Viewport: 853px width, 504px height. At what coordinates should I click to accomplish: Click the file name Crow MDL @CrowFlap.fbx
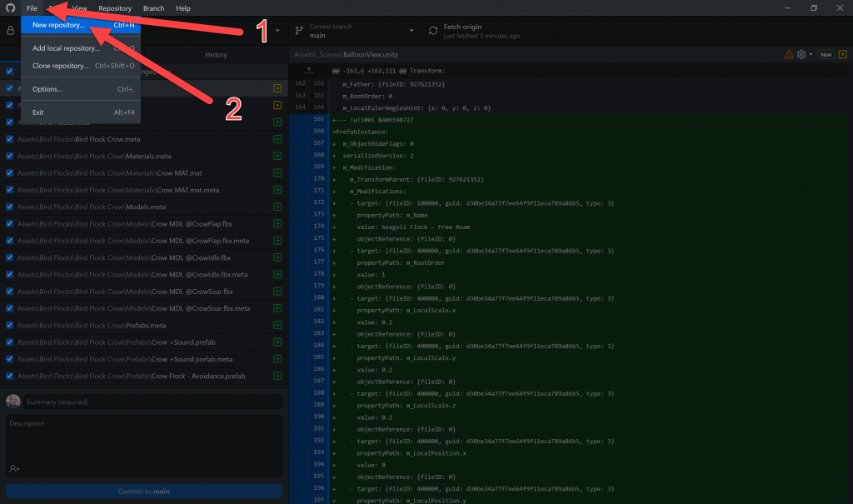point(192,224)
